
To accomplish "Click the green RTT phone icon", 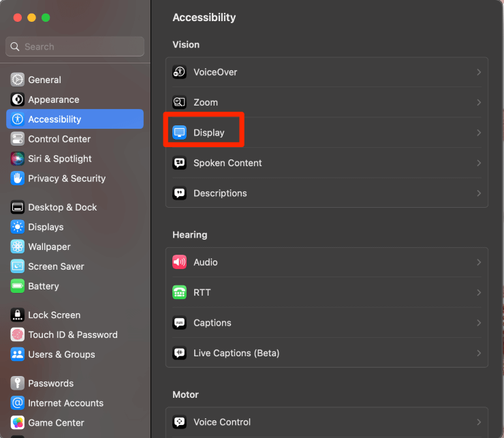I will click(x=179, y=292).
